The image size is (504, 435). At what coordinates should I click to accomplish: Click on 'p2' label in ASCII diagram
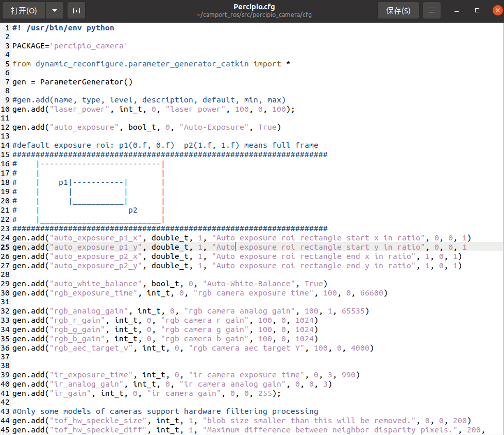click(x=133, y=210)
